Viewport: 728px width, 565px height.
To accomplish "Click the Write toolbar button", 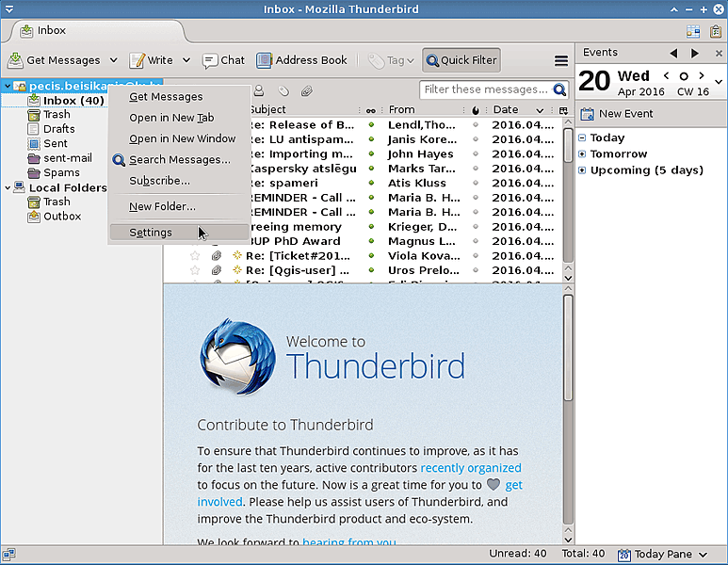I will 152,60.
